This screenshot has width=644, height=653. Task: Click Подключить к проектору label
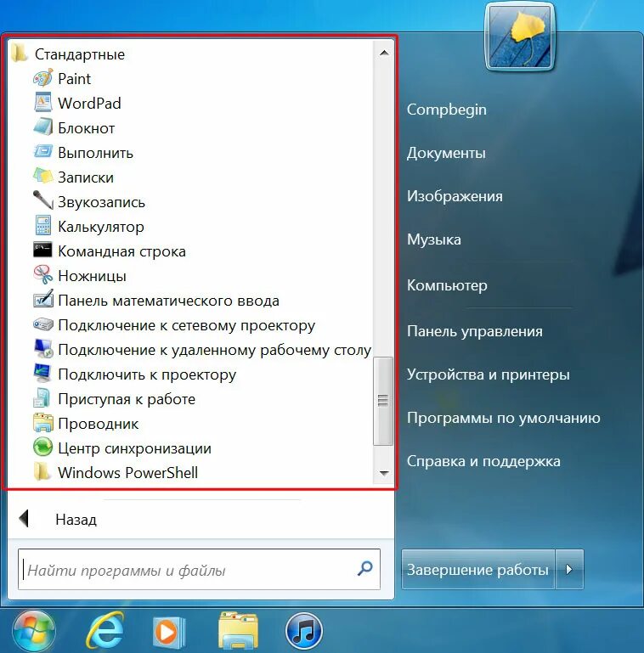147,374
